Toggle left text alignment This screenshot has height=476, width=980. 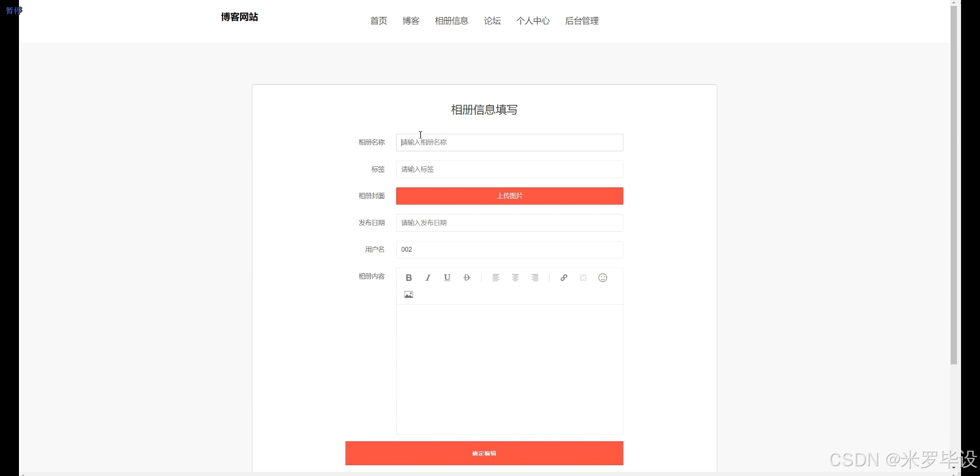point(496,277)
